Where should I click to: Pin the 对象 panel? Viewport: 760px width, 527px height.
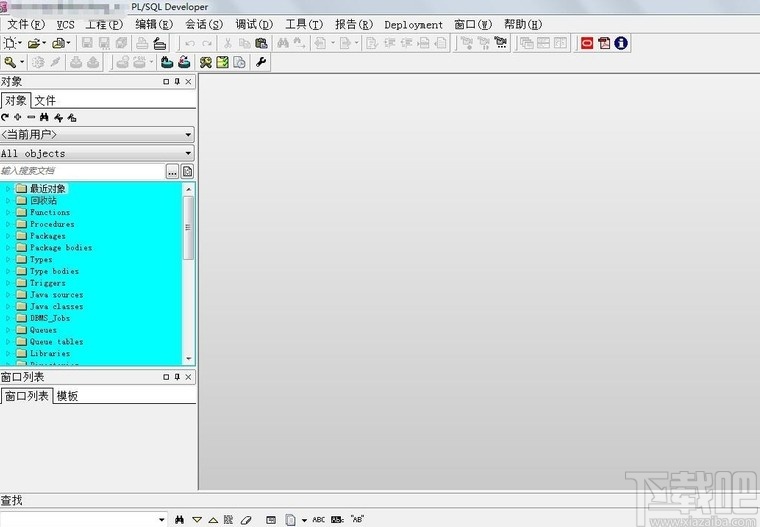[x=177, y=81]
